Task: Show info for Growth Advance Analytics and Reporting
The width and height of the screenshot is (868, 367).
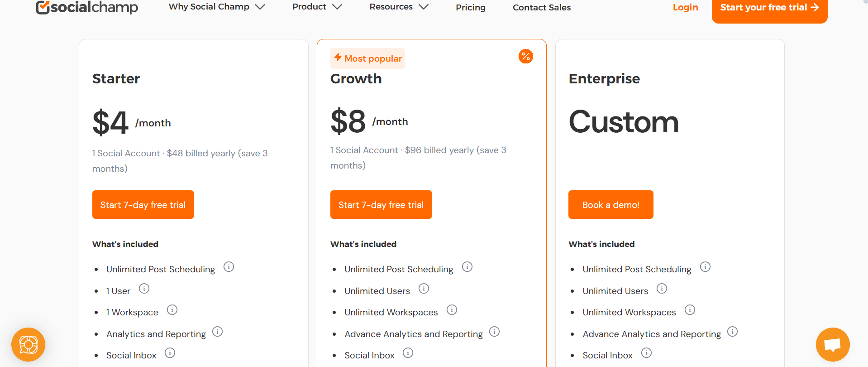Action: (x=495, y=332)
